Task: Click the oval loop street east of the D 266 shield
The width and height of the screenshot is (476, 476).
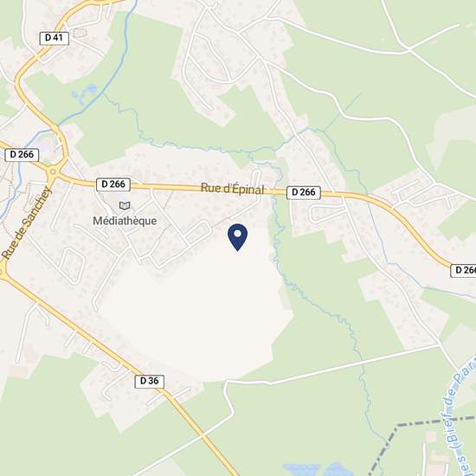Action: click(x=328, y=214)
